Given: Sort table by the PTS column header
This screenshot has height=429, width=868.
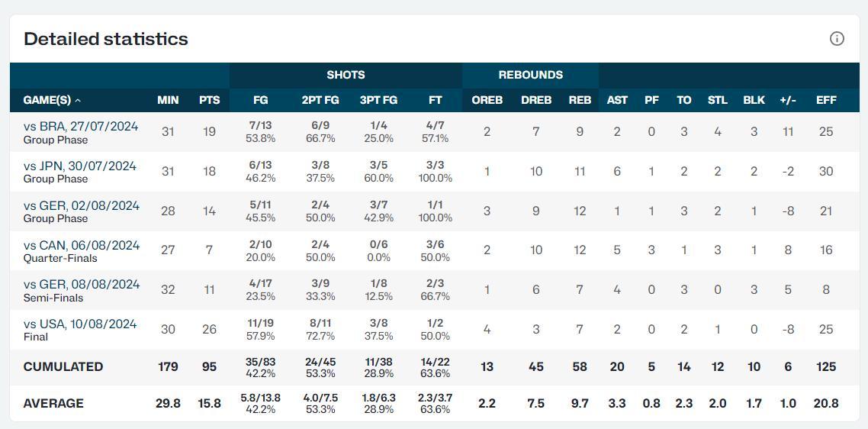Looking at the screenshot, I should pos(209,100).
